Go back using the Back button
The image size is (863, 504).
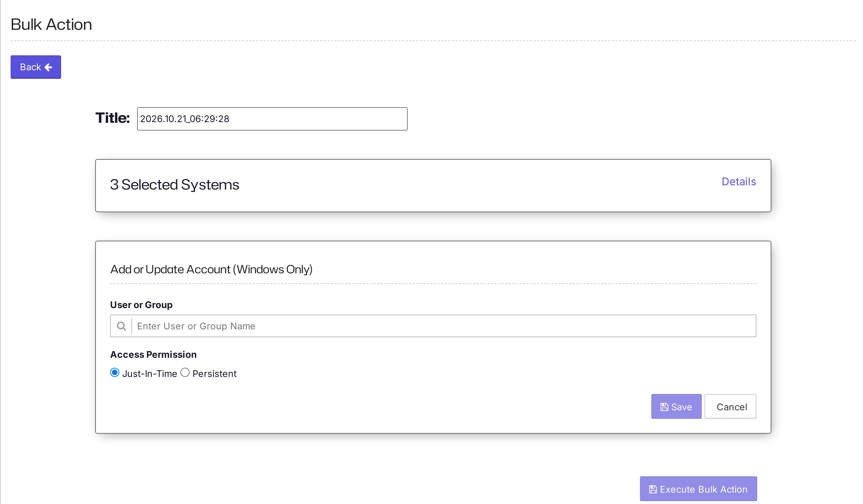coord(36,67)
